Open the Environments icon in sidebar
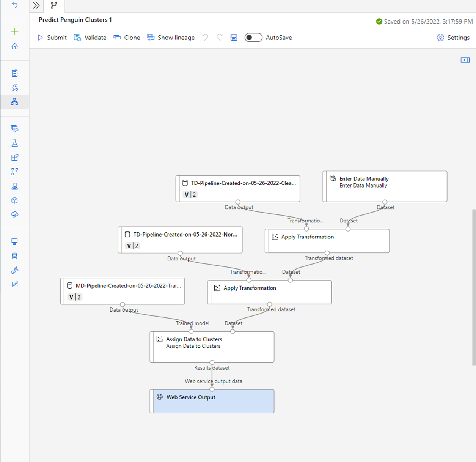The height and width of the screenshot is (462, 476). (x=14, y=186)
